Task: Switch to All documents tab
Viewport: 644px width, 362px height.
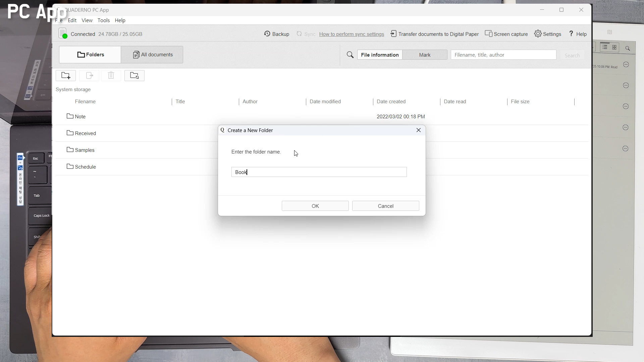Action: coord(152,55)
